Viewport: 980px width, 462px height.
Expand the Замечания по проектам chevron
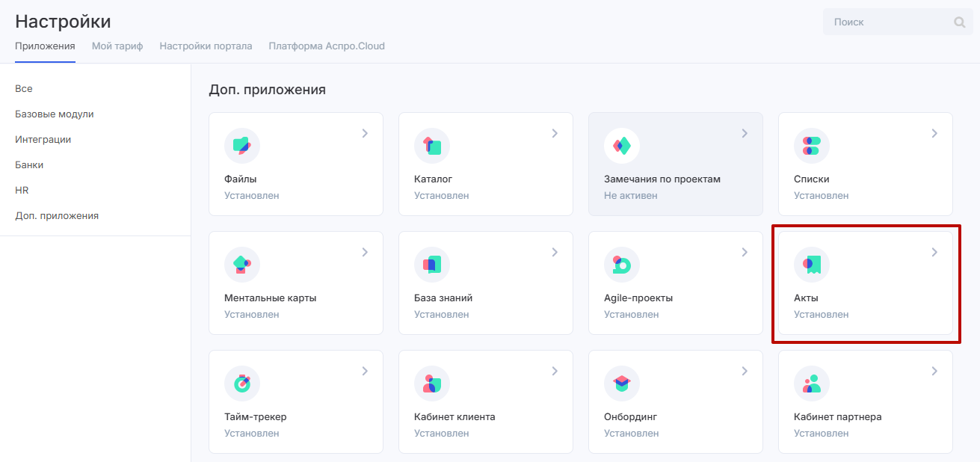click(745, 134)
